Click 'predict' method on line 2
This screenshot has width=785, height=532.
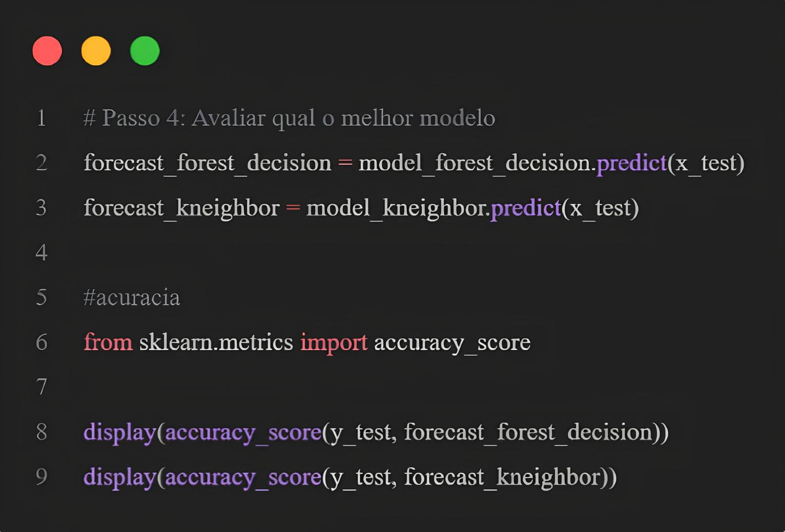pos(631,163)
